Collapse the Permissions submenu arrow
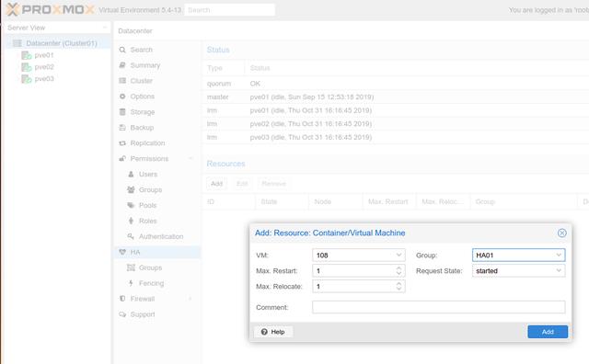The height and width of the screenshot is (364, 589). point(191,158)
